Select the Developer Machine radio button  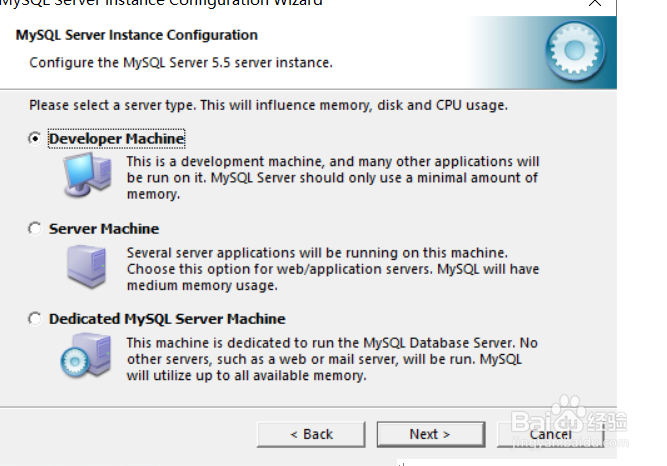[35, 139]
